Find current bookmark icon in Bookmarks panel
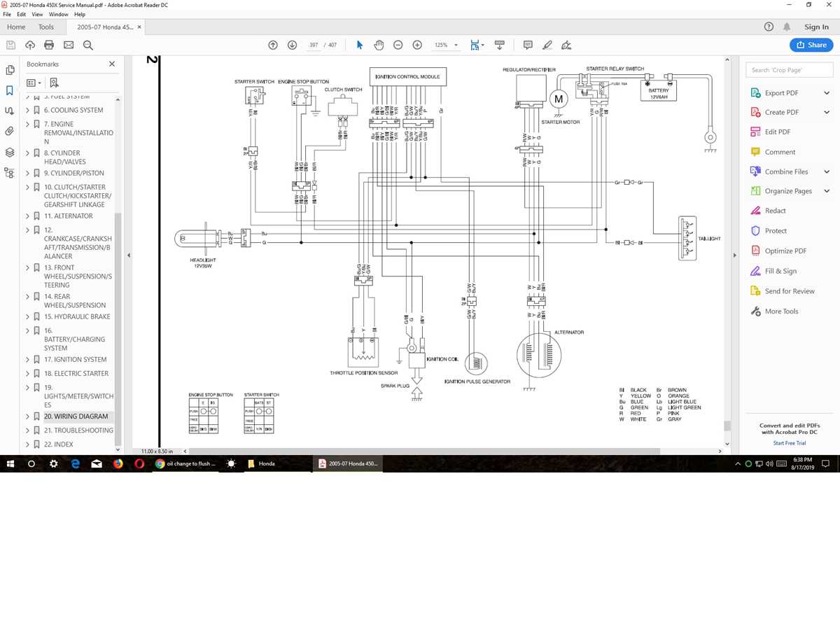 click(55, 83)
